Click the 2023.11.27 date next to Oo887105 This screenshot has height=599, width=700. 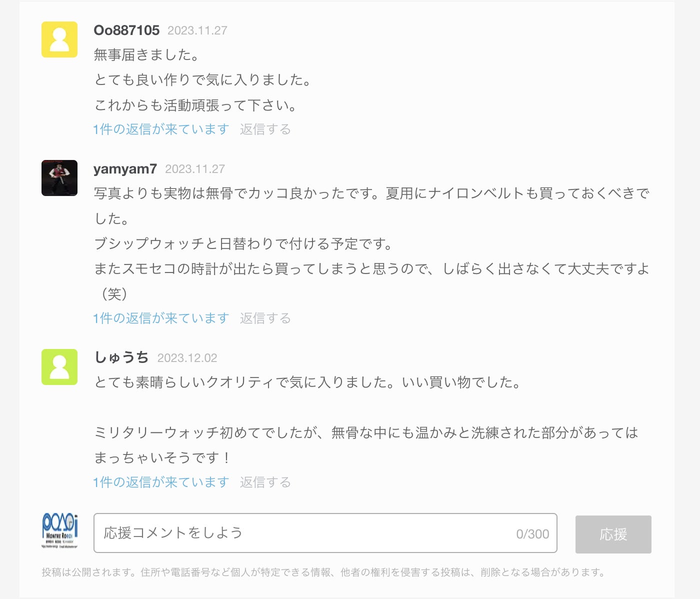(197, 30)
